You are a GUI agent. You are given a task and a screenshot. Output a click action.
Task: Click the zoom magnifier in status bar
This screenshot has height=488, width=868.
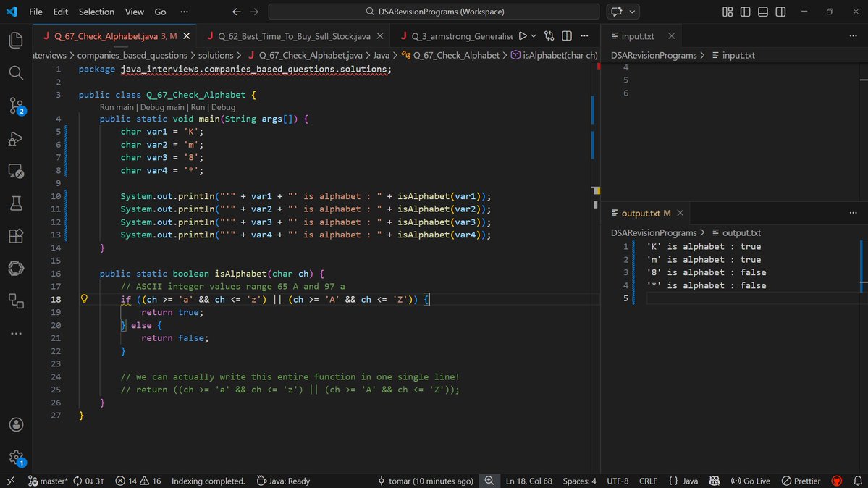489,481
